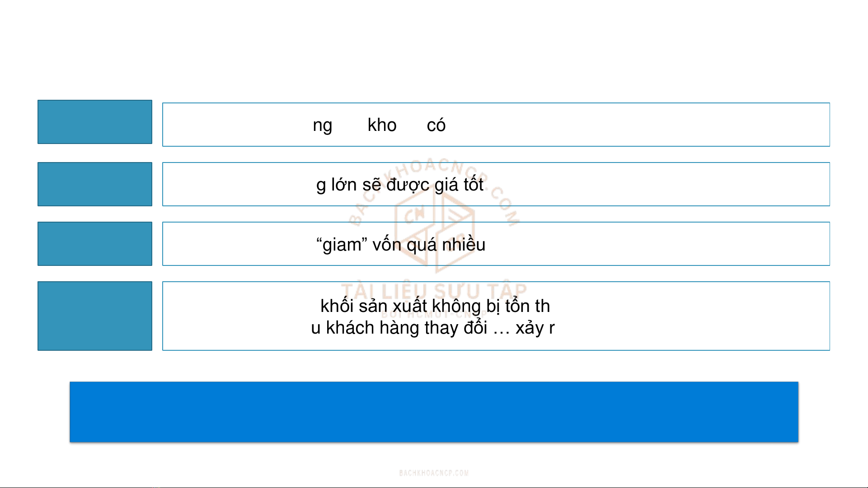The width and height of the screenshot is (868, 488).
Task: Click the quoted word “giam”
Action: pyautogui.click(x=342, y=245)
